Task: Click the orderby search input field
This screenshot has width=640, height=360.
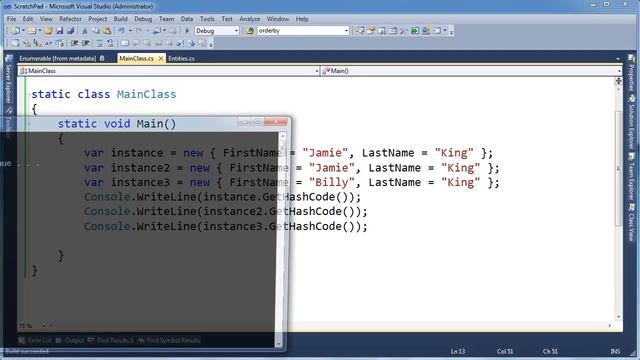Action: tap(300, 31)
